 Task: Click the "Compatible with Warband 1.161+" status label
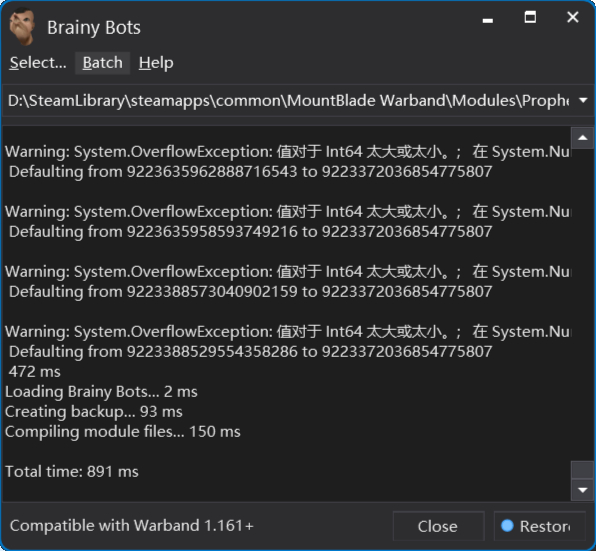[132, 526]
